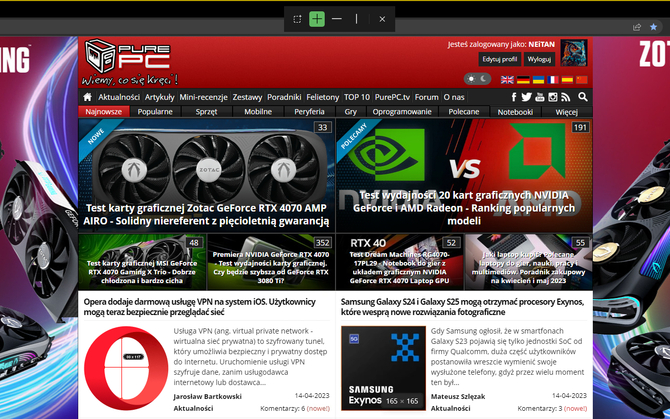Open the Samsung Galaxy S24 Exynos headline
Screen dimensions: 670x419
[x=462, y=307]
